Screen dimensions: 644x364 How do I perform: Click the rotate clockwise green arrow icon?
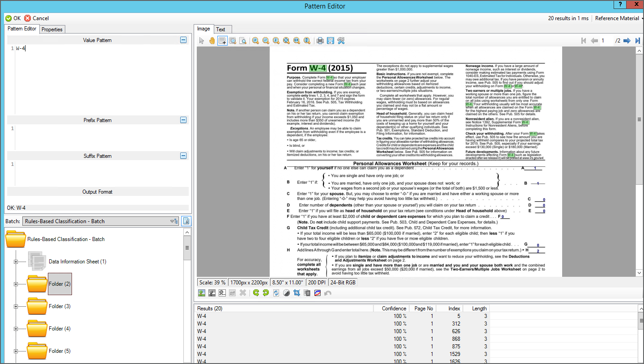pos(256,293)
